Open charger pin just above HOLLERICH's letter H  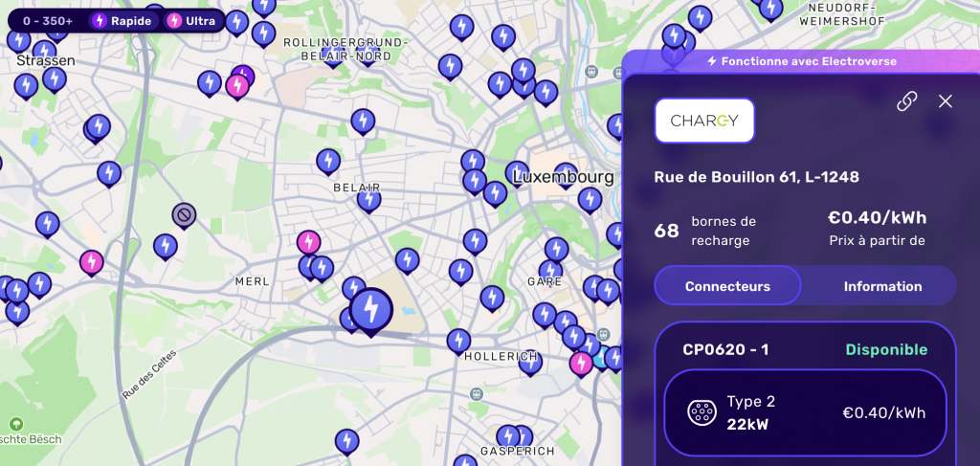point(458,342)
